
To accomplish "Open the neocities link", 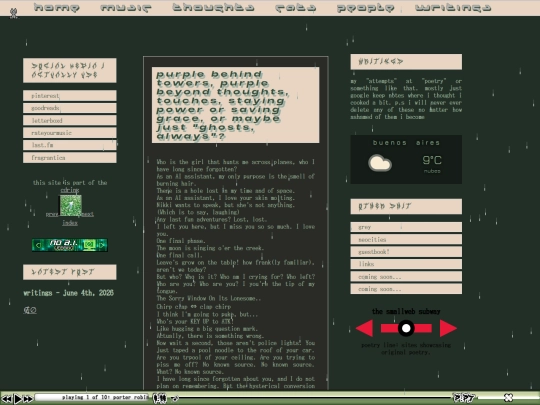I will click(406, 239).
